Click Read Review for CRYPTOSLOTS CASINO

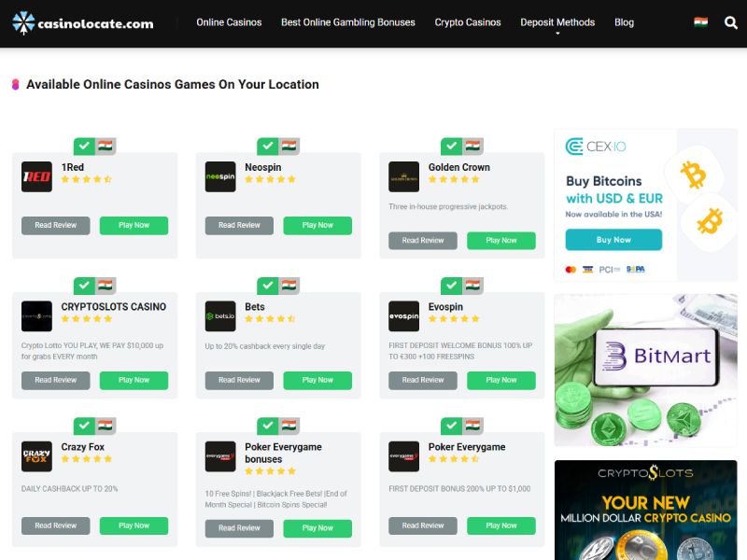(x=56, y=380)
